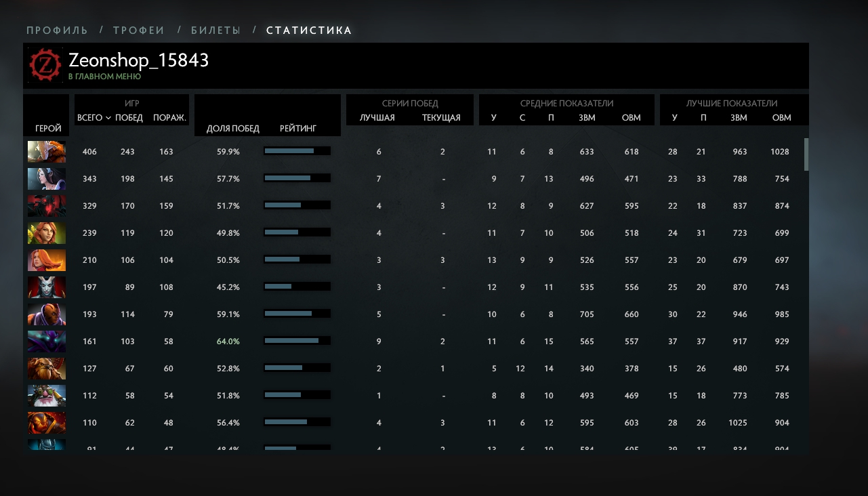Open hero portrait in the 197 games row
This screenshot has height=496, width=868.
pyautogui.click(x=47, y=287)
